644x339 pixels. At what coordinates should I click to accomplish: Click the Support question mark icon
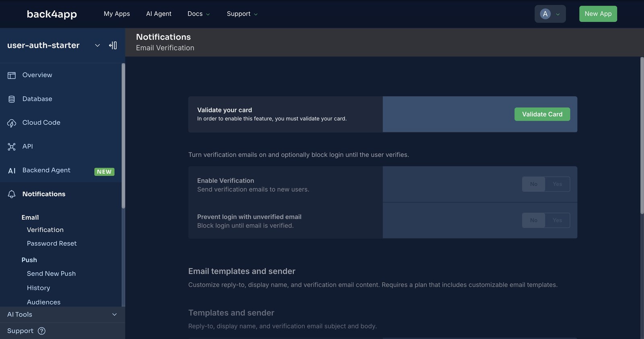pos(41,331)
